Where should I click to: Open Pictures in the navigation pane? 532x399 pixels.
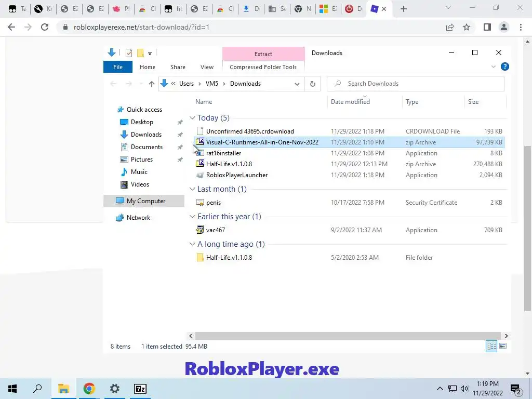pos(141,159)
